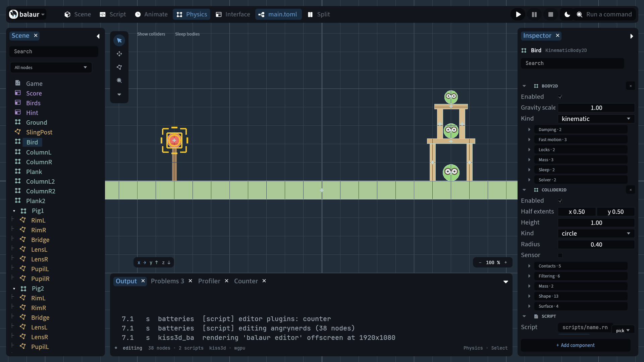Start the game with Play button
The image size is (644, 362).
tap(518, 14)
